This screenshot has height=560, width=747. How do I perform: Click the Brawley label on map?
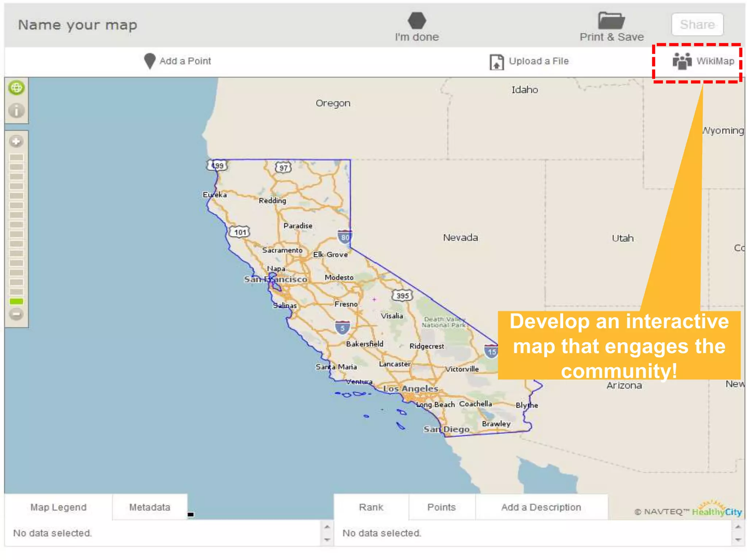pos(496,424)
